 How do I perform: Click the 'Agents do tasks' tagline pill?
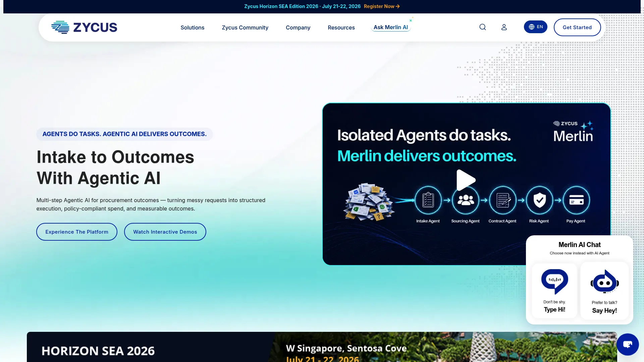(x=124, y=134)
